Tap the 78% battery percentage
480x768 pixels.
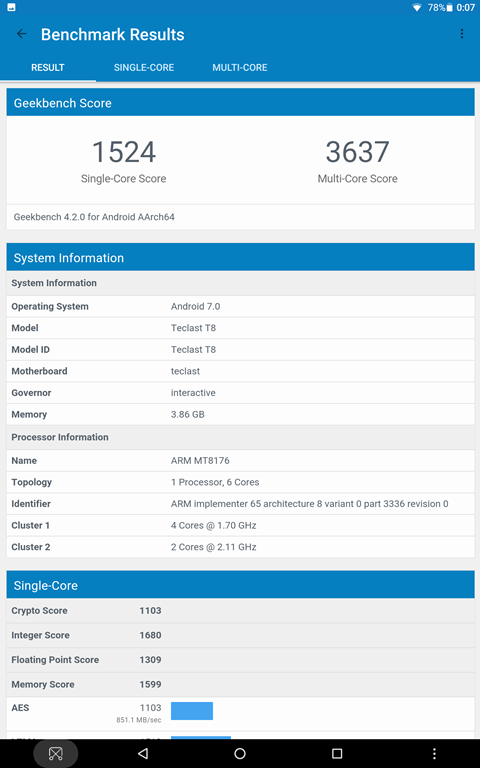(x=436, y=7)
